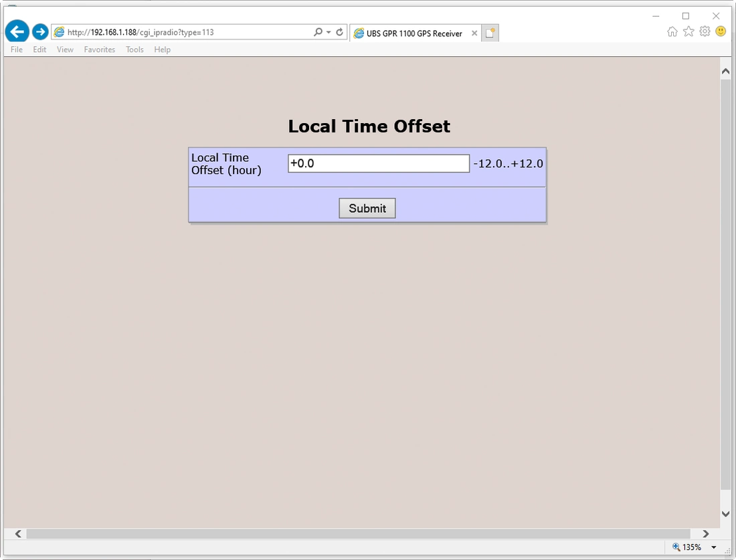
Task: Select the UBS GPR 1100 GPS Receiver tab
Action: point(414,33)
